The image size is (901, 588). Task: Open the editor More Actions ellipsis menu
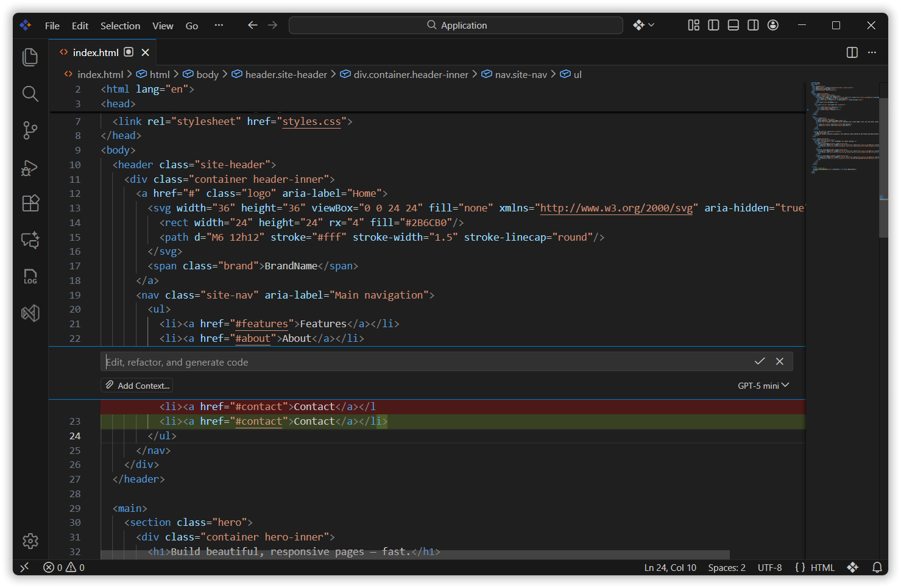pos(872,52)
